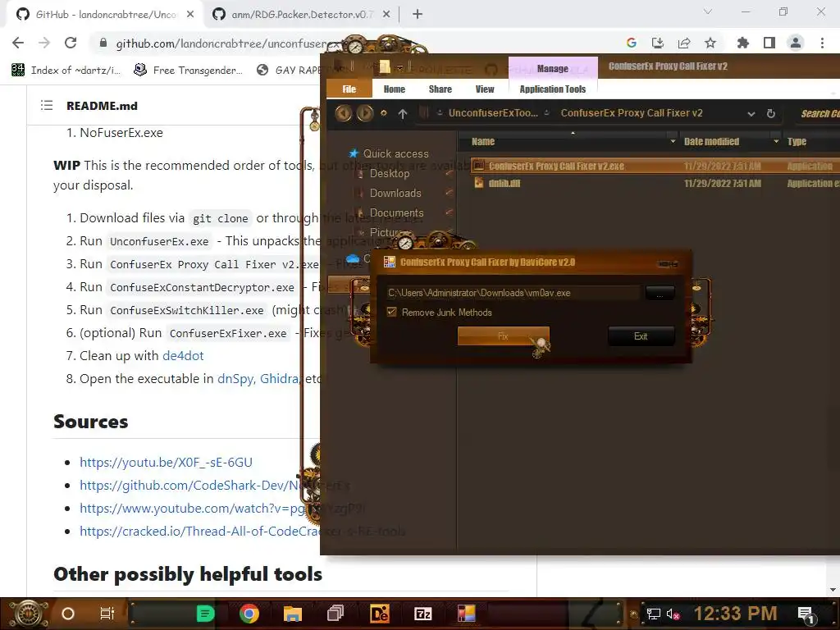
Task: Reload the GitHub page in Chrome
Action: click(x=71, y=43)
